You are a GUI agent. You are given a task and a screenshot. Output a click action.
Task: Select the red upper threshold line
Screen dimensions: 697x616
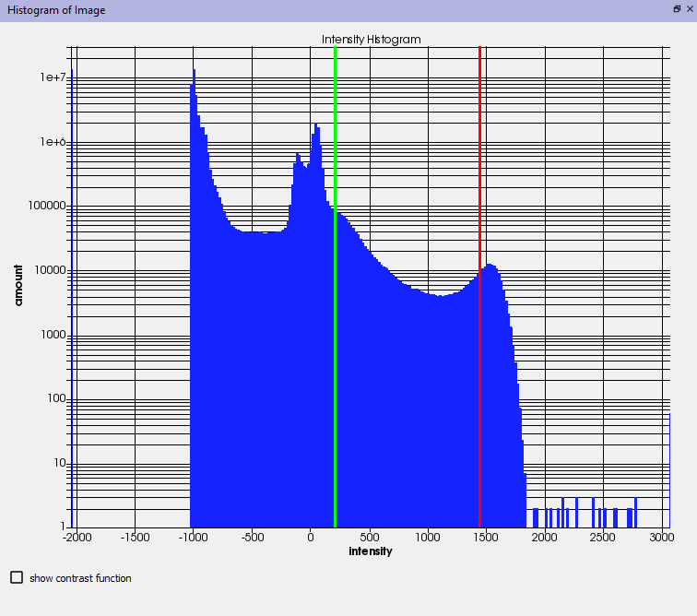pos(480,287)
